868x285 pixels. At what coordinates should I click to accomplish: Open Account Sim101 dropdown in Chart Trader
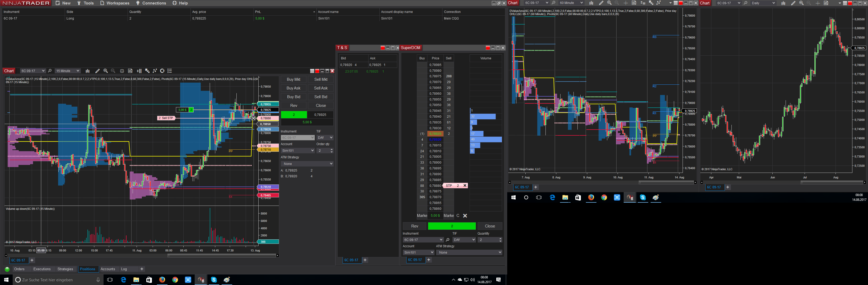[297, 151]
